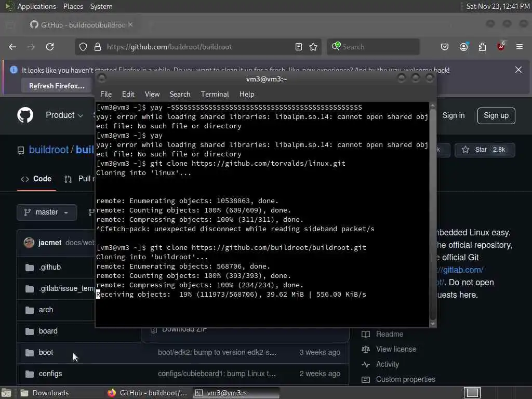This screenshot has height=399, width=532.
Task: Open the Activity link in the sidebar
Action: pos(388,364)
